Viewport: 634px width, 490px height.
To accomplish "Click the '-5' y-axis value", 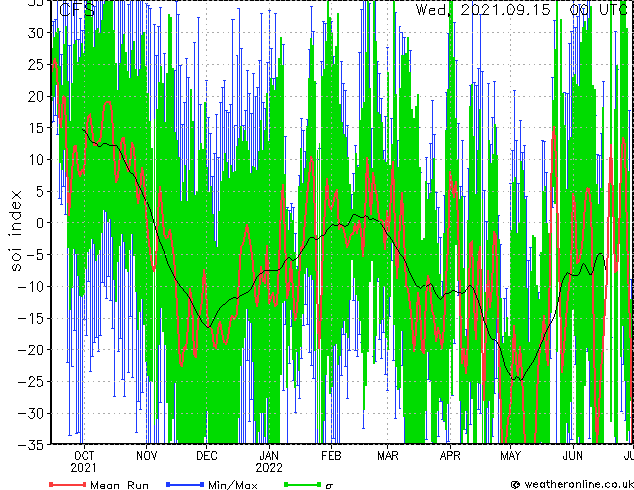I will tap(35, 255).
